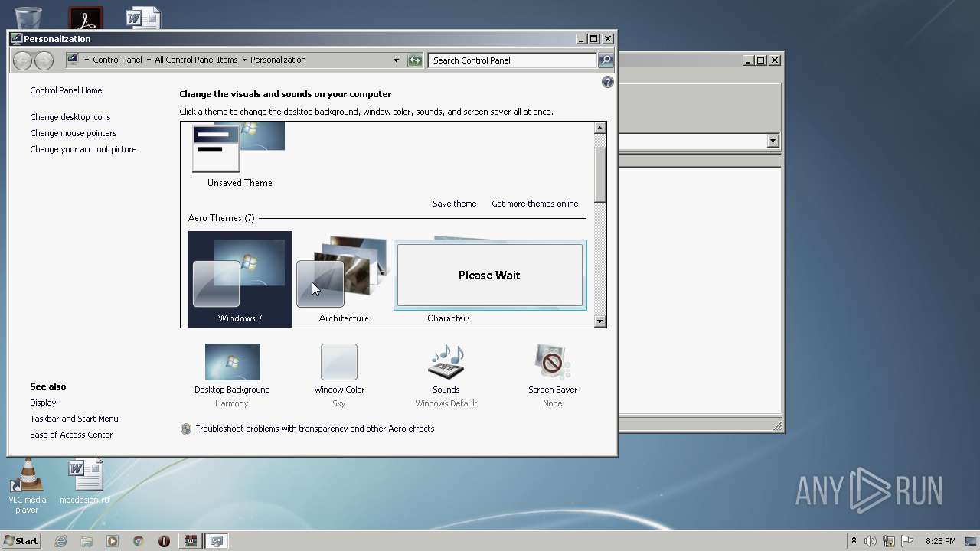This screenshot has height=551, width=980.
Task: Open Windows Media Player from taskbar
Action: (113, 541)
